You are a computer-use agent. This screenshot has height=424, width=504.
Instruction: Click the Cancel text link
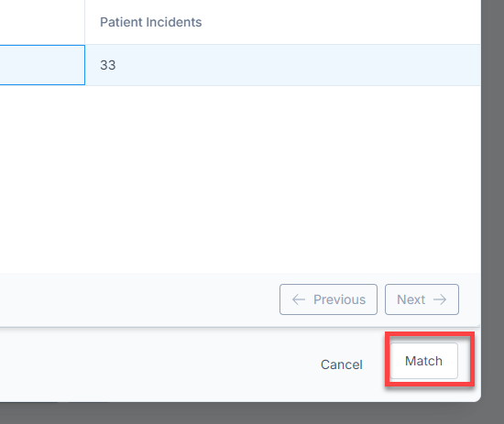coord(342,364)
